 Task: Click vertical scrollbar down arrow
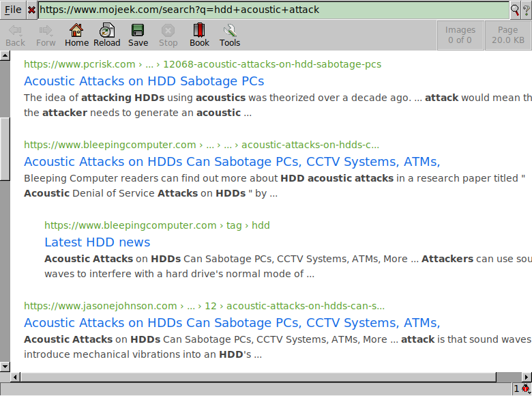pyautogui.click(x=5, y=367)
